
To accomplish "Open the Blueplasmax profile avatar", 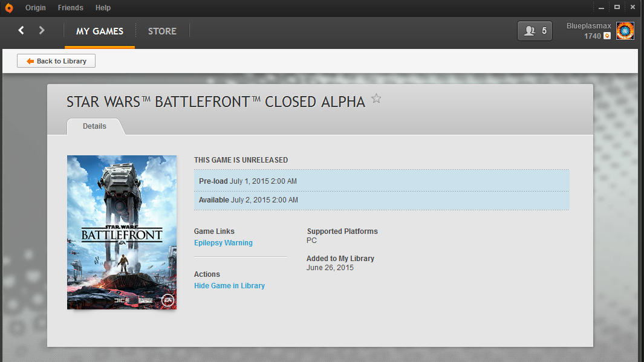I will pyautogui.click(x=625, y=31).
